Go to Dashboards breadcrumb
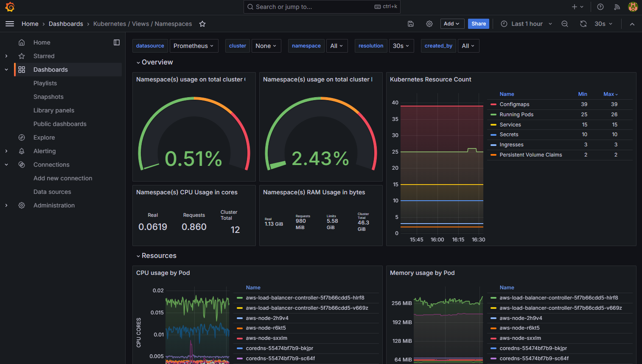This screenshot has height=364, width=642. click(x=66, y=24)
